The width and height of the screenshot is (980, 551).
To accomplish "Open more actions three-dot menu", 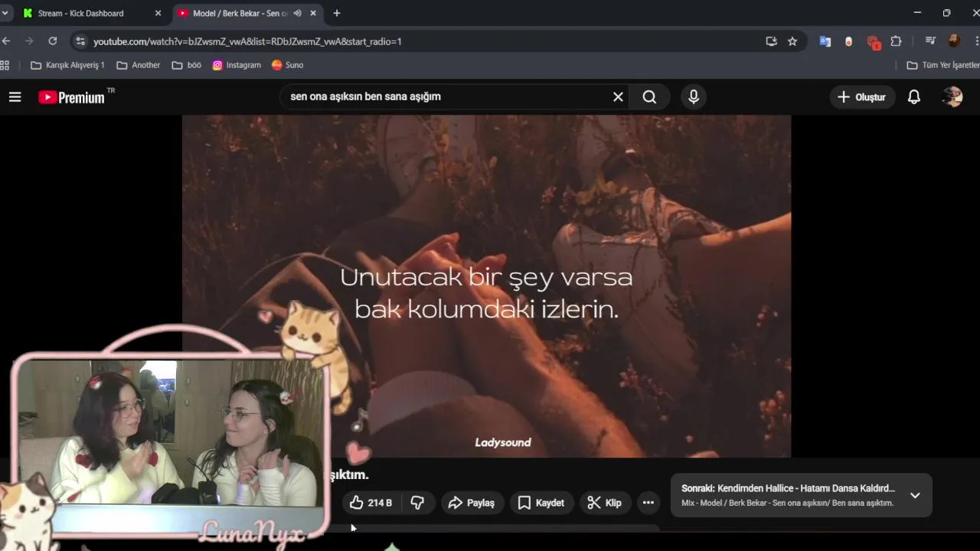I will 648,503.
